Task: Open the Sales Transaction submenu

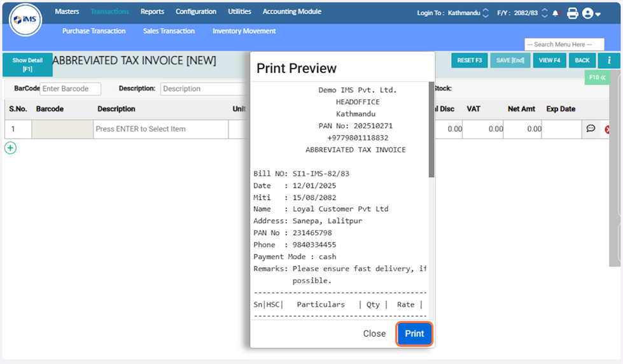Action: 169,31
